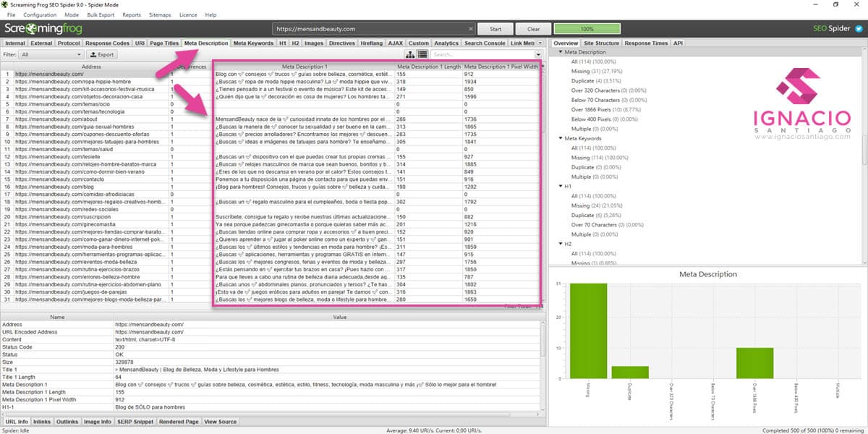Click the Search input box
The height and width of the screenshot is (434, 868).
coord(482,54)
